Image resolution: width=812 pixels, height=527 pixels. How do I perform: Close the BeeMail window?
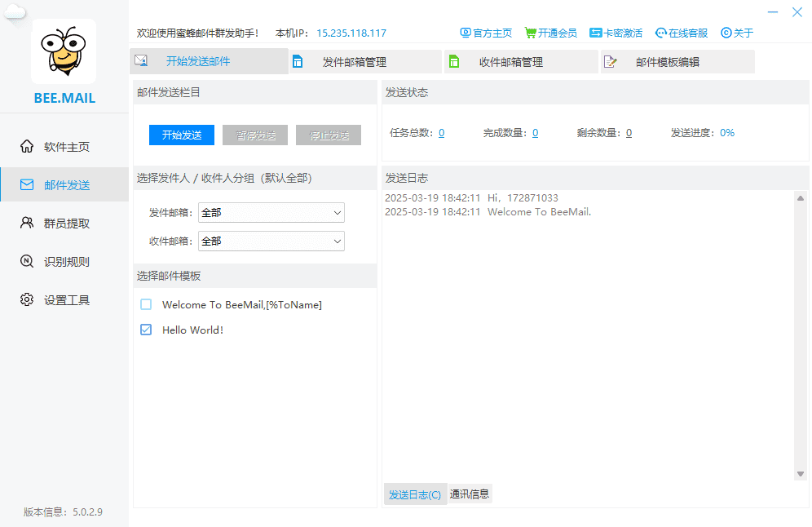pyautogui.click(x=797, y=12)
